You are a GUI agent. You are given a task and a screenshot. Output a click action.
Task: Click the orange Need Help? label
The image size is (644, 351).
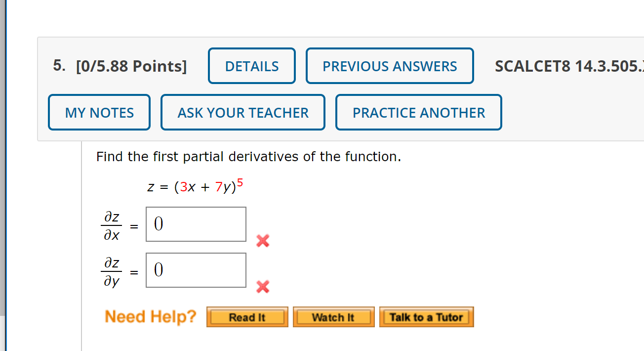(x=150, y=316)
